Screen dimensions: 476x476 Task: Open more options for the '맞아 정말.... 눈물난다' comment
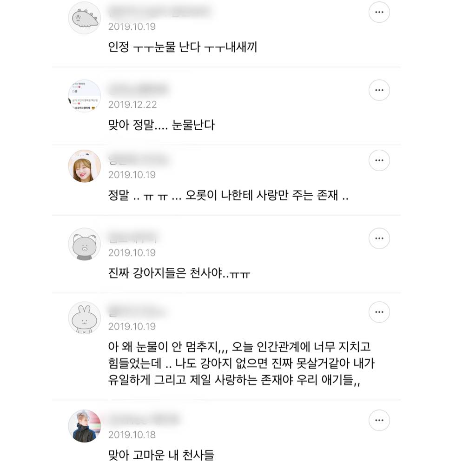click(x=379, y=90)
